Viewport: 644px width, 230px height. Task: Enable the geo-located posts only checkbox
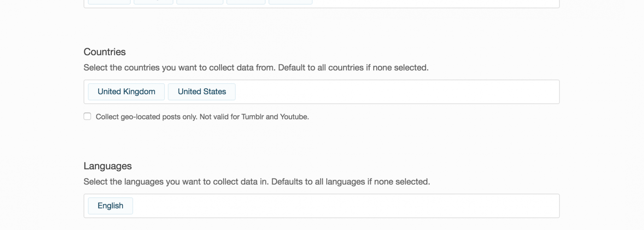(x=87, y=116)
